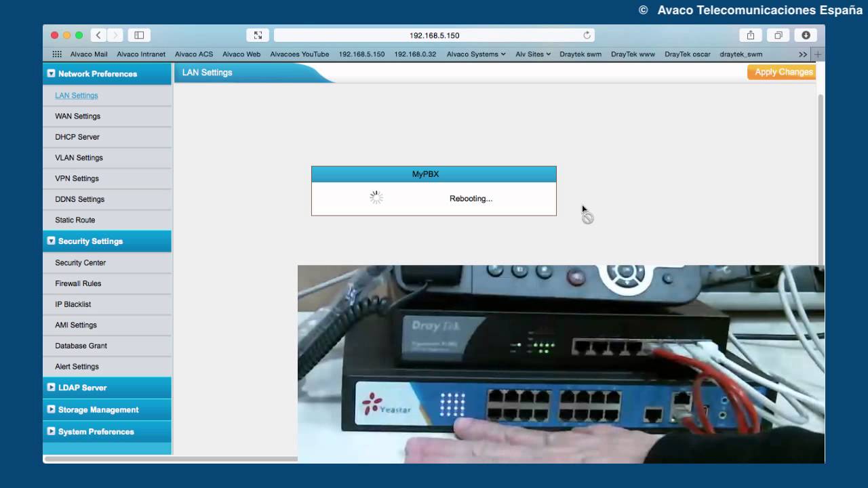
Task: Open the Alvaco Systems bookmark dropdown
Action: coord(476,54)
